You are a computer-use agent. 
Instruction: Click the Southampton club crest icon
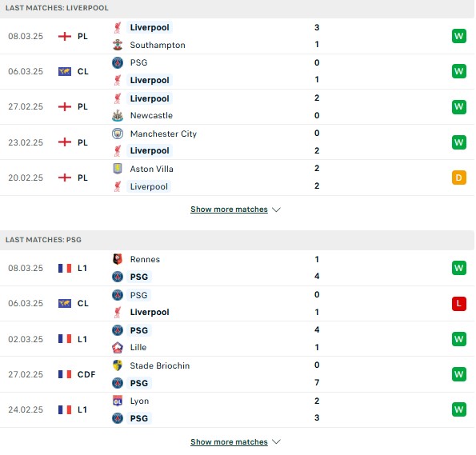coord(118,45)
